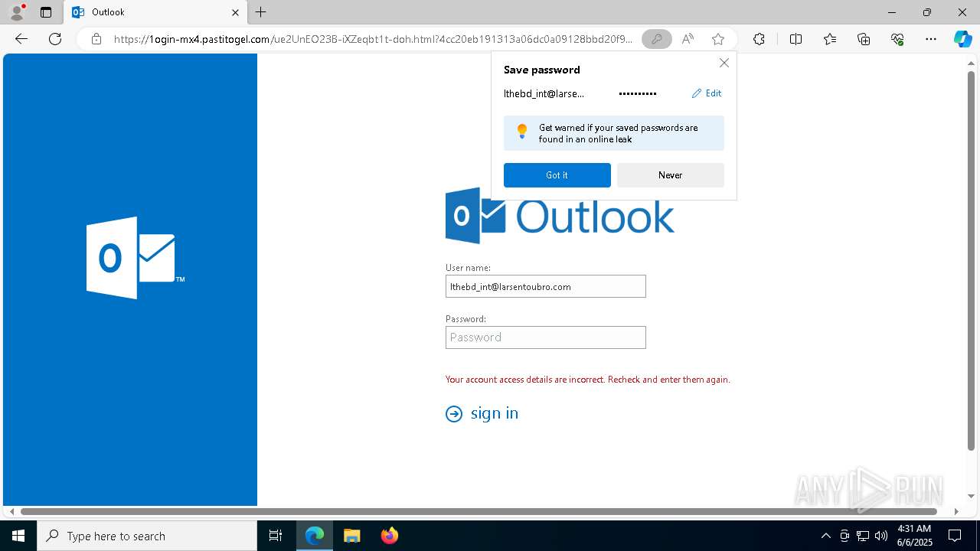Open Firefox from taskbar
980x551 pixels.
389,536
